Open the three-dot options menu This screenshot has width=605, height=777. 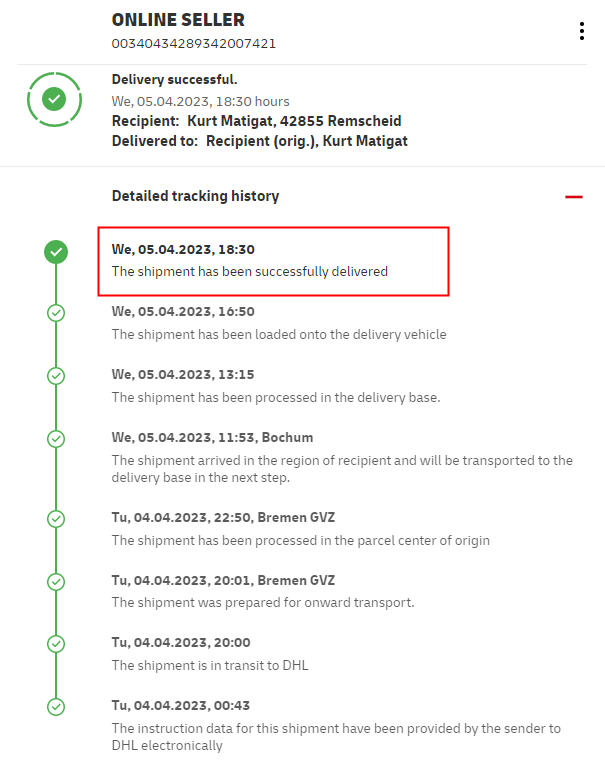pyautogui.click(x=581, y=31)
